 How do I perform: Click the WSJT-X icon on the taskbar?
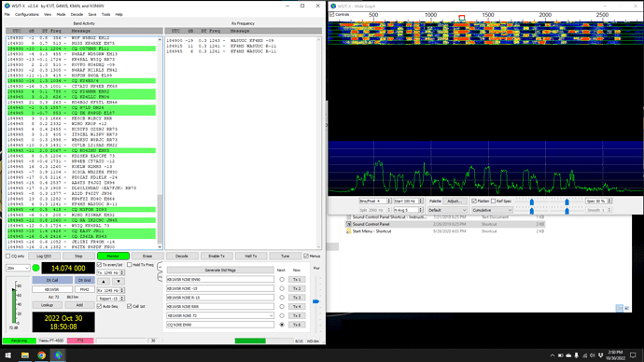(x=58, y=355)
